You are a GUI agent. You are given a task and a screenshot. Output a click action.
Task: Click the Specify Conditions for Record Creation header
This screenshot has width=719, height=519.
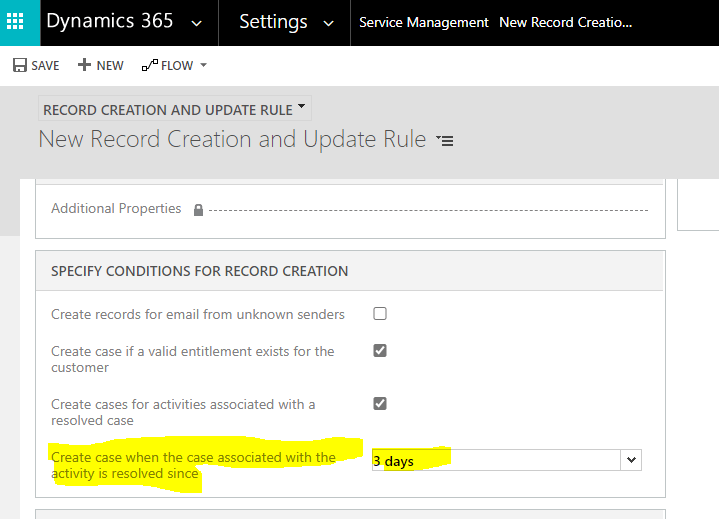click(x=200, y=271)
